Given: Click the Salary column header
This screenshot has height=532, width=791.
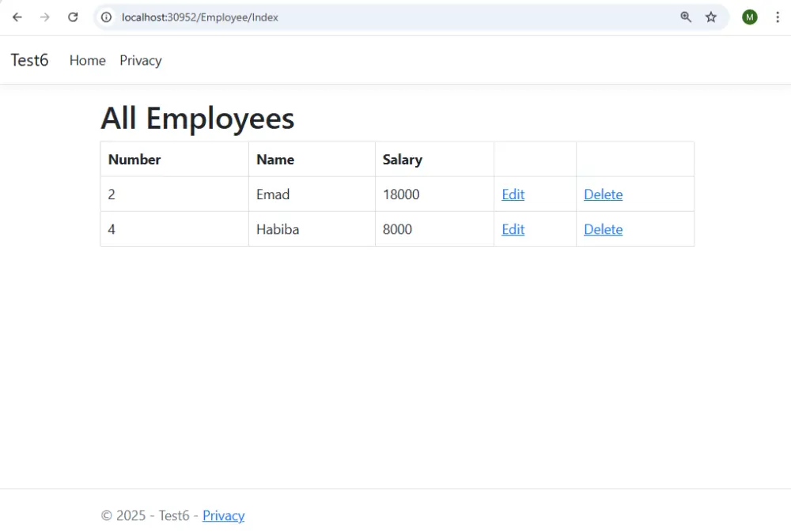Looking at the screenshot, I should (x=402, y=159).
